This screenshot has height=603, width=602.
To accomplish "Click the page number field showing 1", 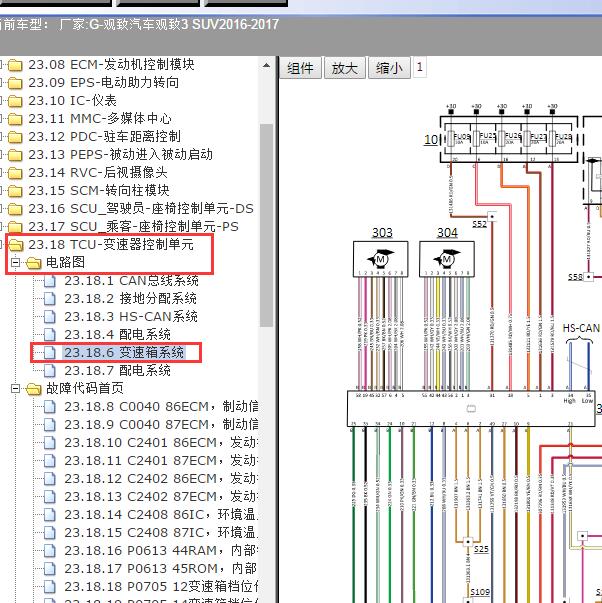I will [x=420, y=67].
